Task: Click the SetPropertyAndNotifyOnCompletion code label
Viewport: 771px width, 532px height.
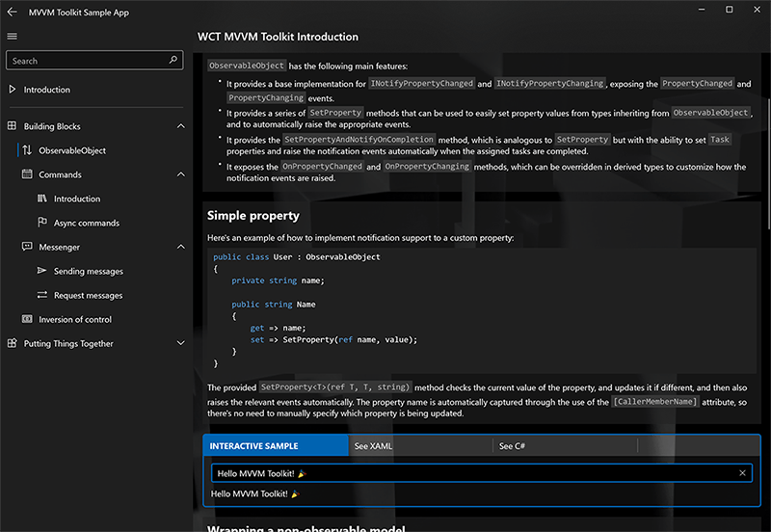Action: 359,139
